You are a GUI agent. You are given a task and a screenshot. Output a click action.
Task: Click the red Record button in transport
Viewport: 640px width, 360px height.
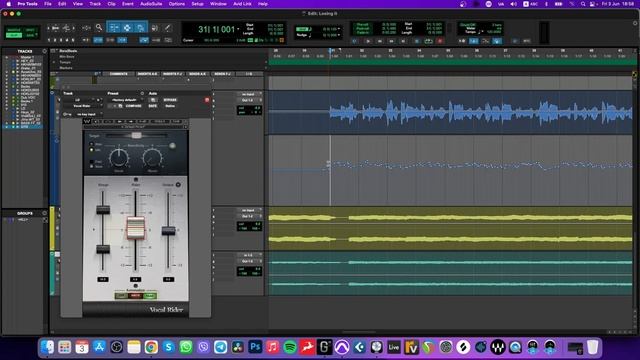pos(440,41)
